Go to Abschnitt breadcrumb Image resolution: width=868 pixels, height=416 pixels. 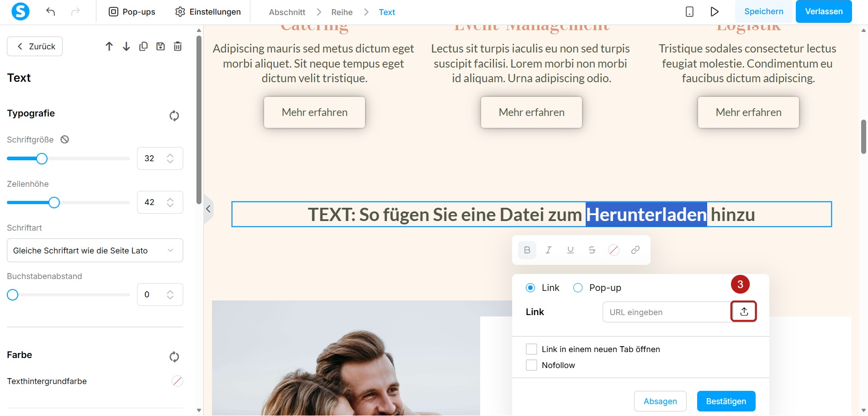coord(287,12)
